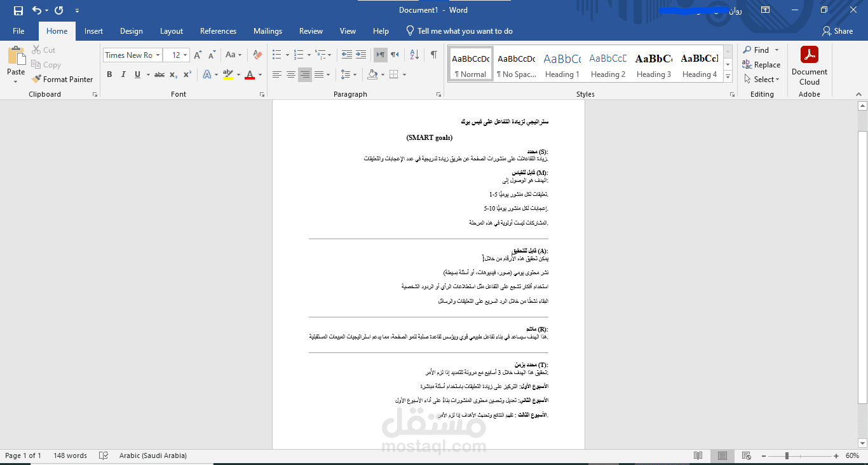
Task: Grow the font size
Action: click(198, 55)
